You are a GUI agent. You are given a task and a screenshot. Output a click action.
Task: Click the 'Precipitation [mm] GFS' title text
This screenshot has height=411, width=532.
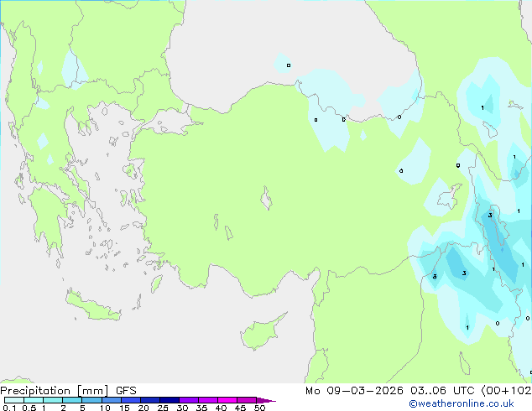tap(68, 391)
